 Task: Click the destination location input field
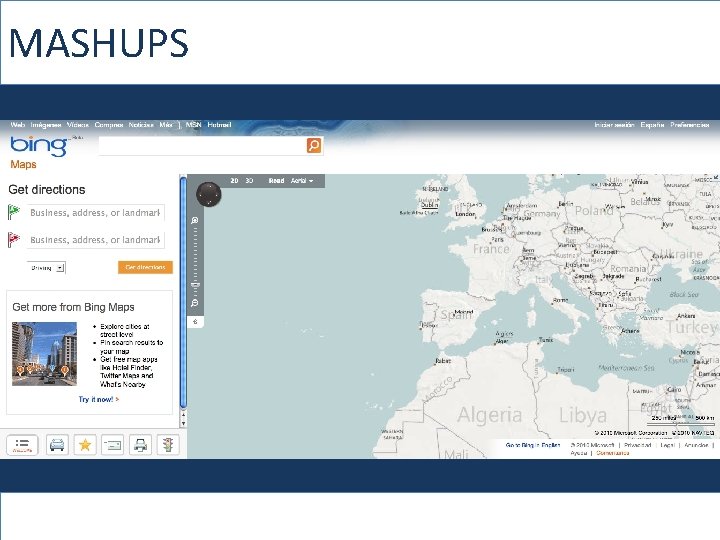point(96,240)
